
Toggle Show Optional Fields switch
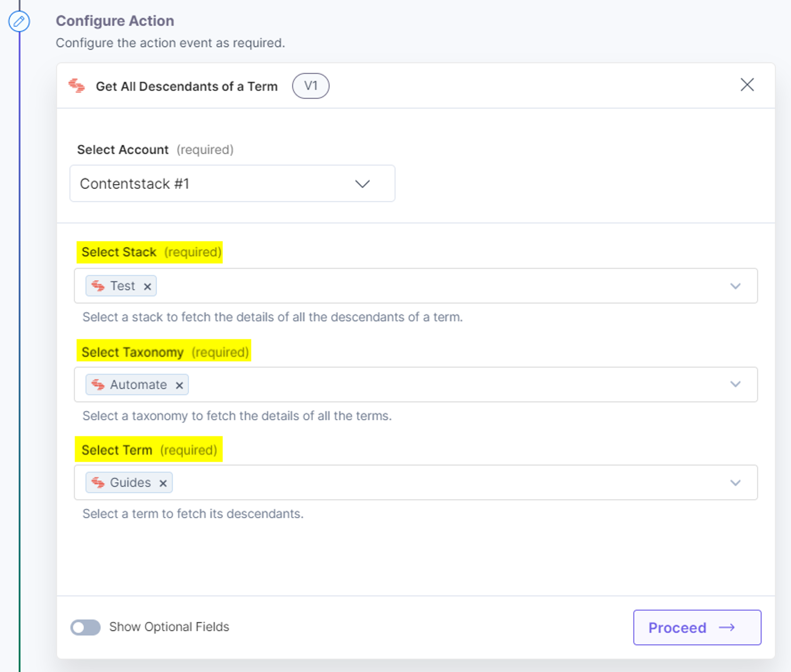pos(85,627)
